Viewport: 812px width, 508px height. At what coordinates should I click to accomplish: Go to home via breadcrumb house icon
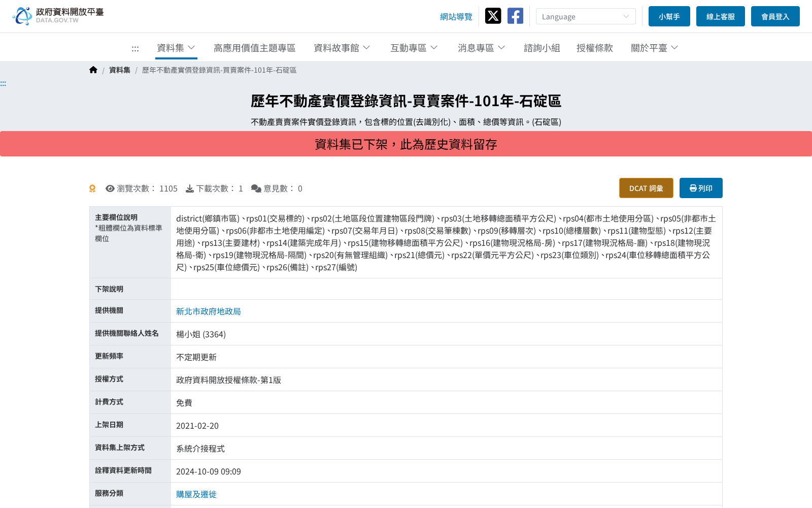(93, 70)
